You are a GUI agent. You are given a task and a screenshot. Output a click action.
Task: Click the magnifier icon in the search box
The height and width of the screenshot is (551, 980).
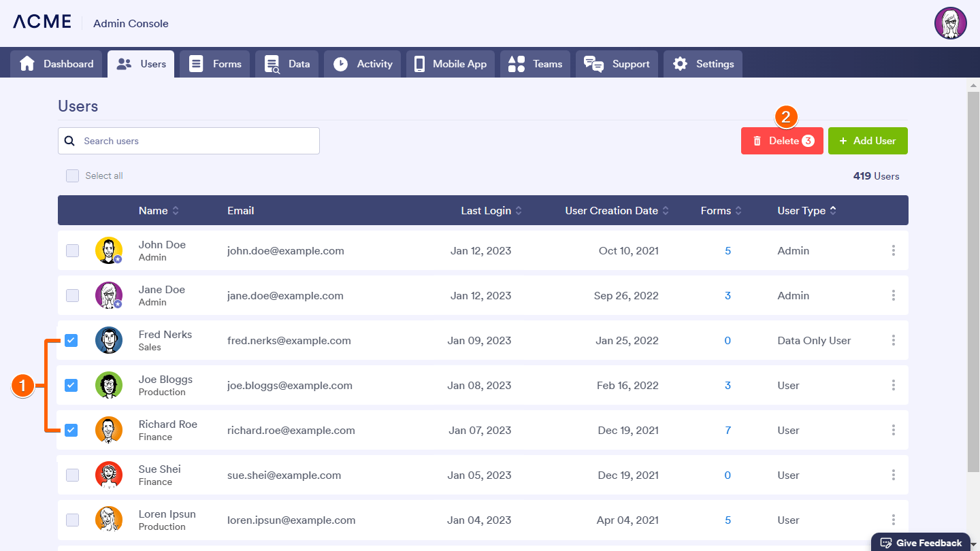[69, 141]
